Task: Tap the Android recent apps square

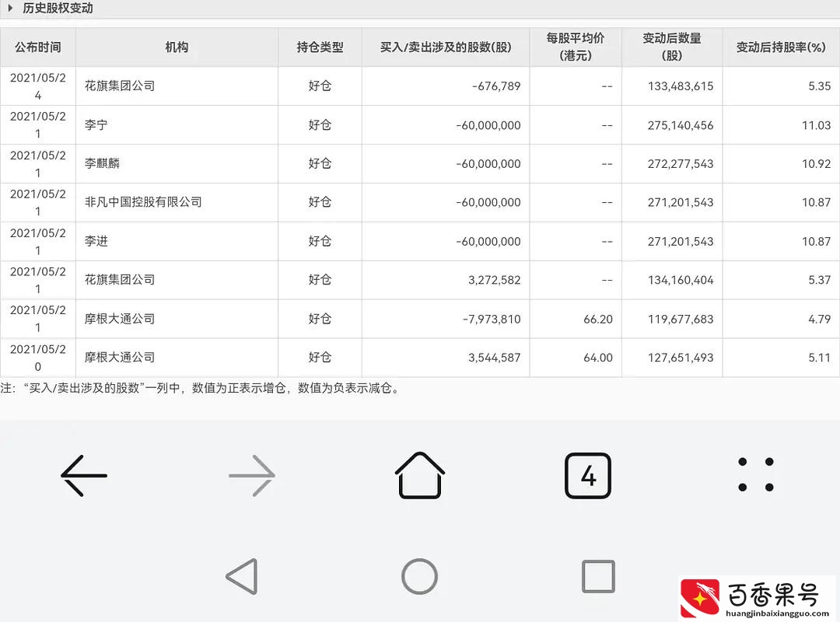Action: [598, 576]
